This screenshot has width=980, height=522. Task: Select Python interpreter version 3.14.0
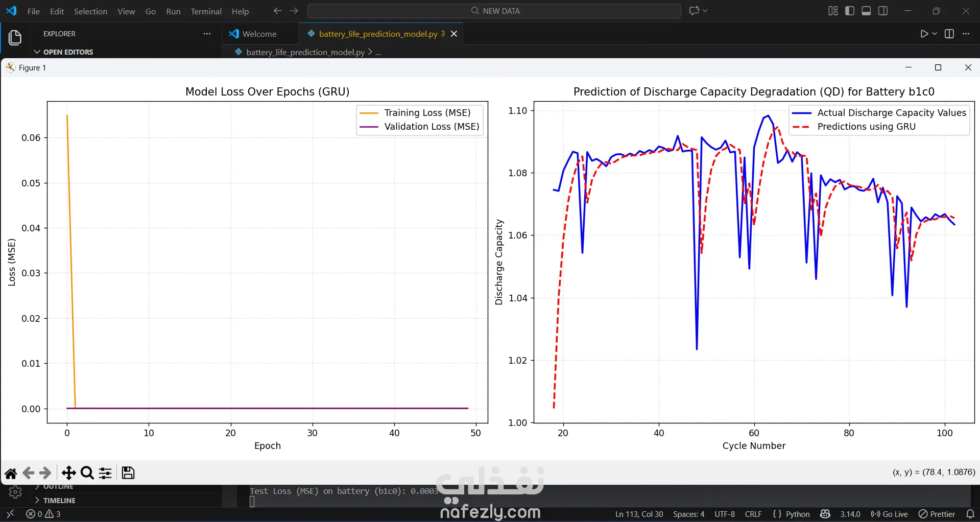pos(850,514)
